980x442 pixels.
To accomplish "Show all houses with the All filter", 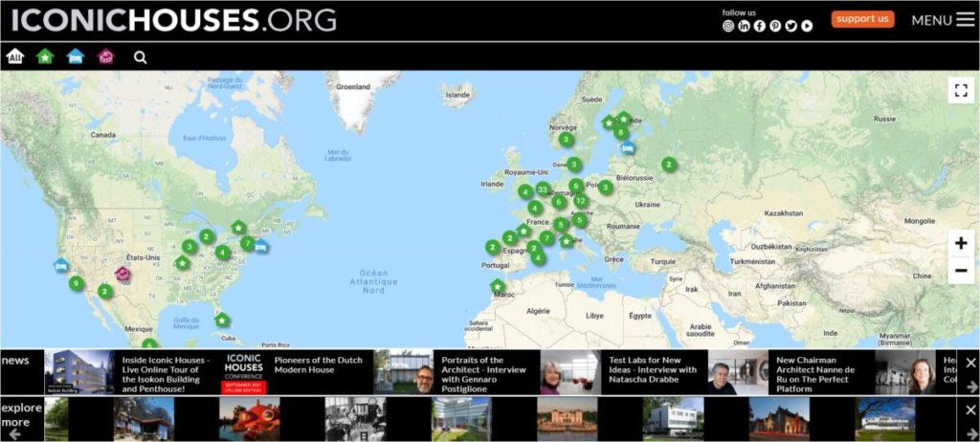I will pyautogui.click(x=14, y=57).
